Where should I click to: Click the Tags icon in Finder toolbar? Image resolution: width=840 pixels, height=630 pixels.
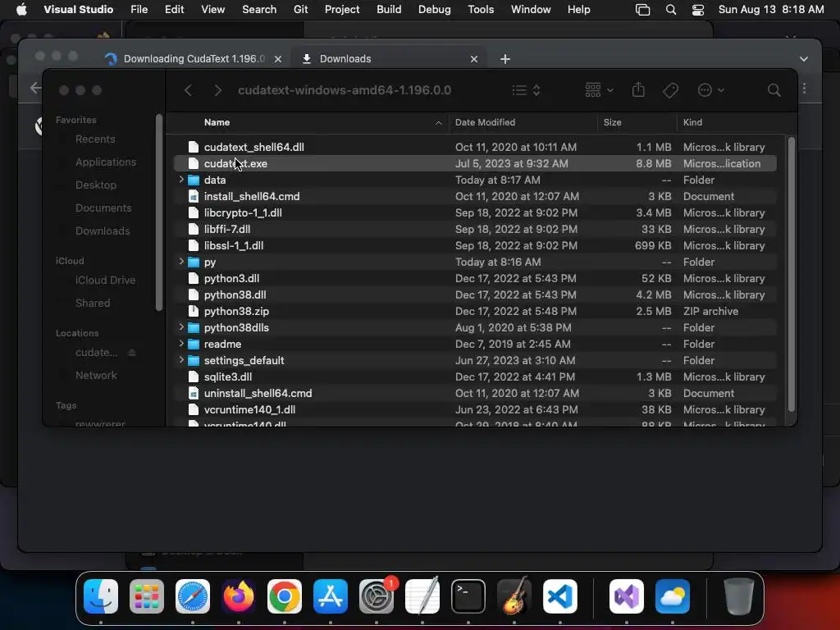pyautogui.click(x=670, y=90)
